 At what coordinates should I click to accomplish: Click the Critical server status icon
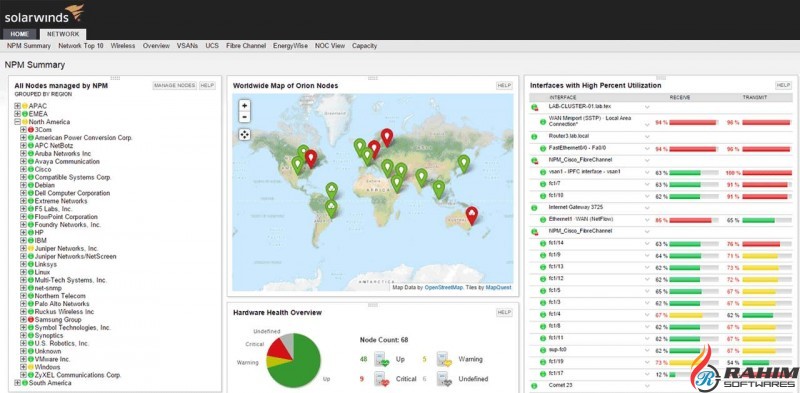pos(382,379)
